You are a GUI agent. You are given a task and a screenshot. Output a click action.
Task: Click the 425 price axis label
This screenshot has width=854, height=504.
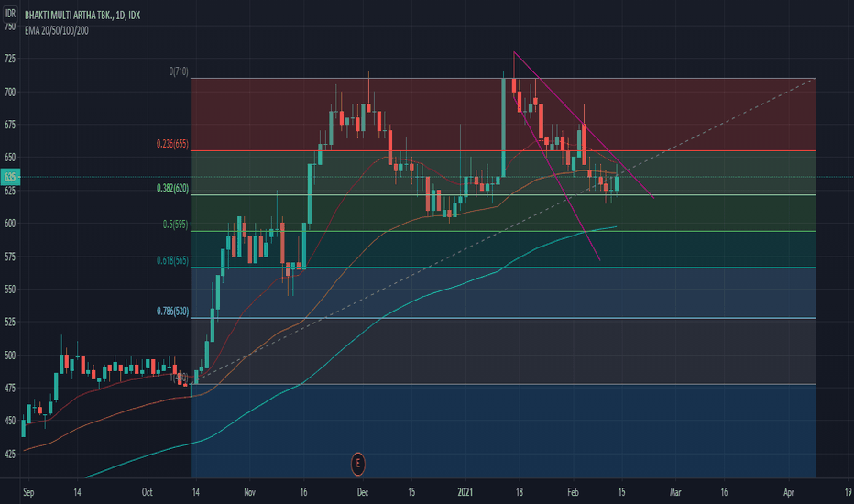pyautogui.click(x=10, y=454)
